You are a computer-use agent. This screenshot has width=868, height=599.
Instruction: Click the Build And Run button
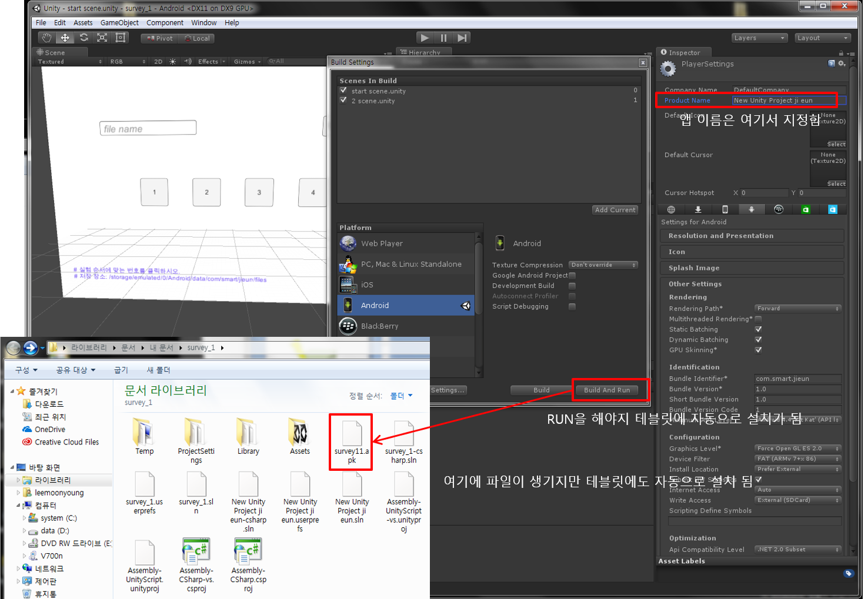(607, 390)
